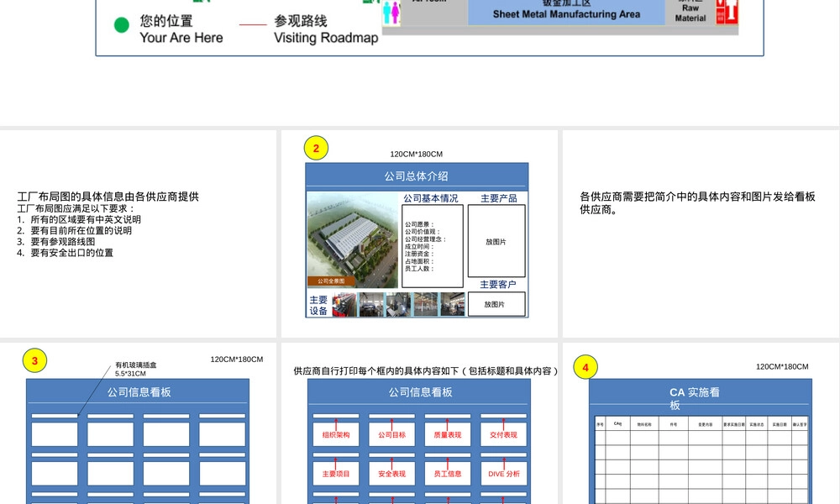Select the '安全表现' card
The image size is (840, 504).
(x=391, y=474)
